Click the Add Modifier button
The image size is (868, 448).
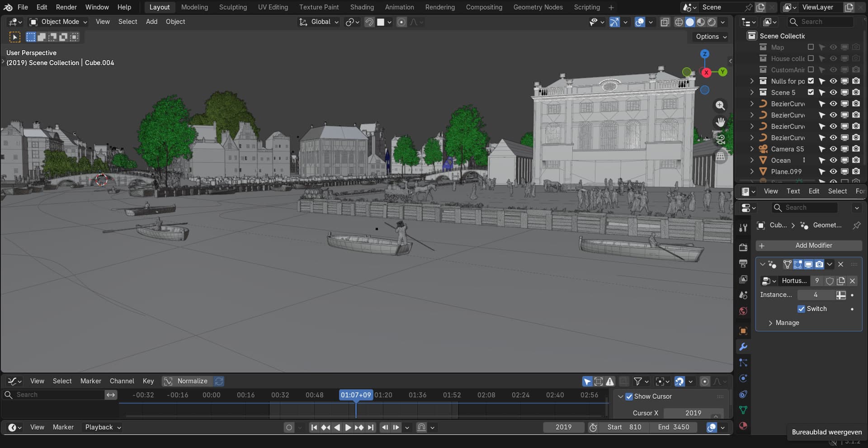pyautogui.click(x=809, y=245)
